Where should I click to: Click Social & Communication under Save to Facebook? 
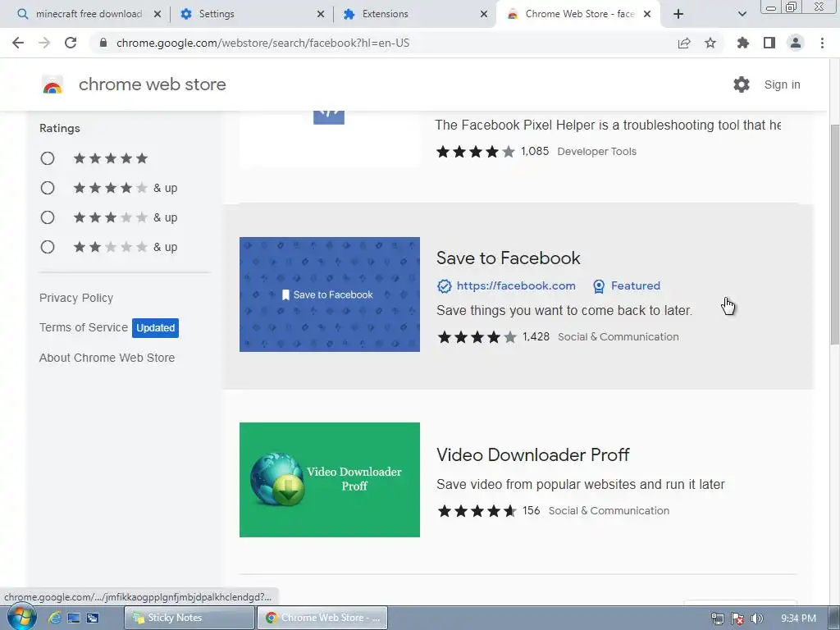pos(619,337)
